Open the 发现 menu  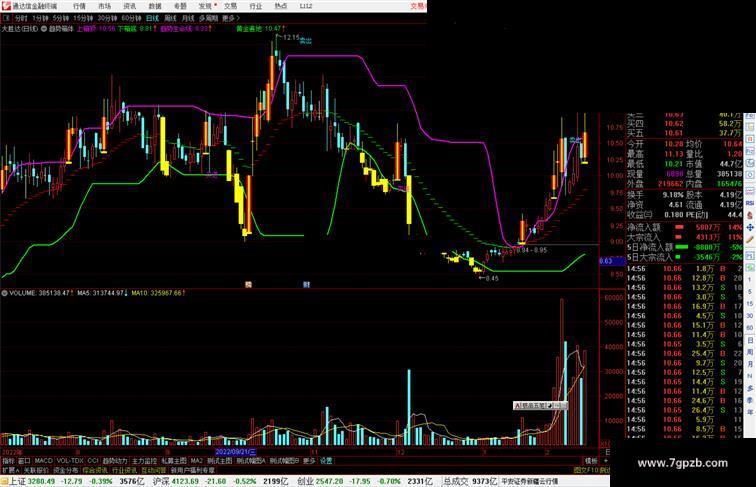pyautogui.click(x=205, y=6)
